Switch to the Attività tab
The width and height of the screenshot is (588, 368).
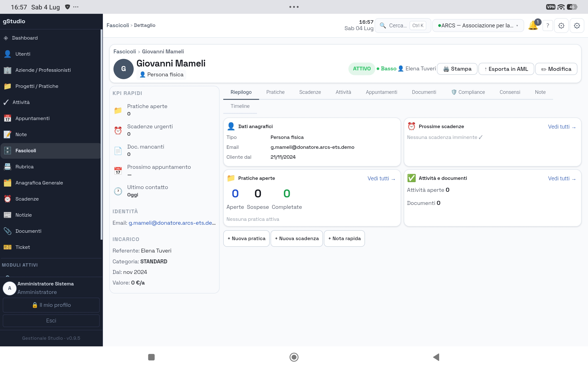point(343,92)
